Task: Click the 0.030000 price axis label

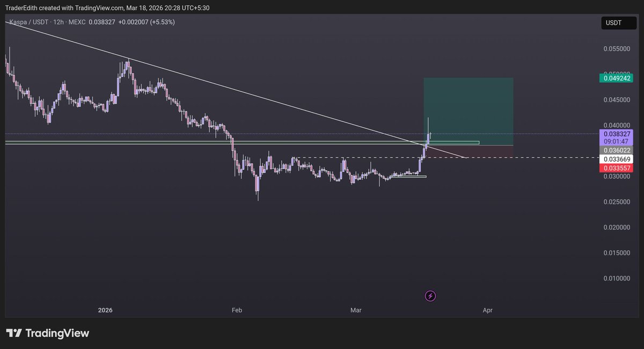Action: click(617, 177)
